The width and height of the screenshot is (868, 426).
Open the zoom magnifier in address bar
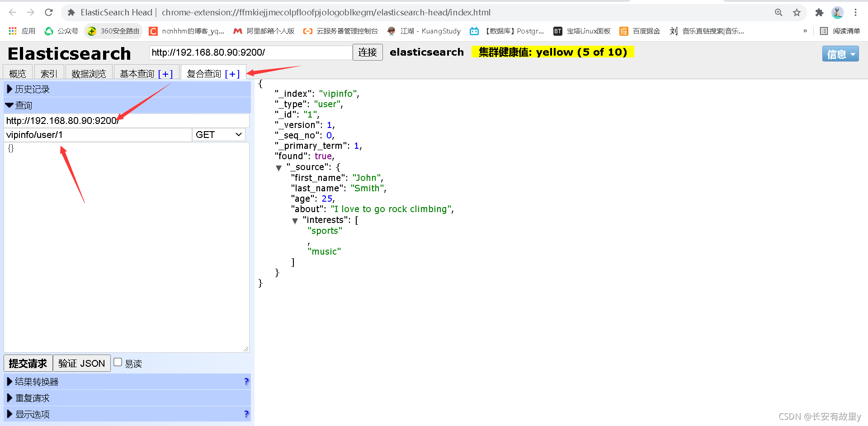coord(778,13)
